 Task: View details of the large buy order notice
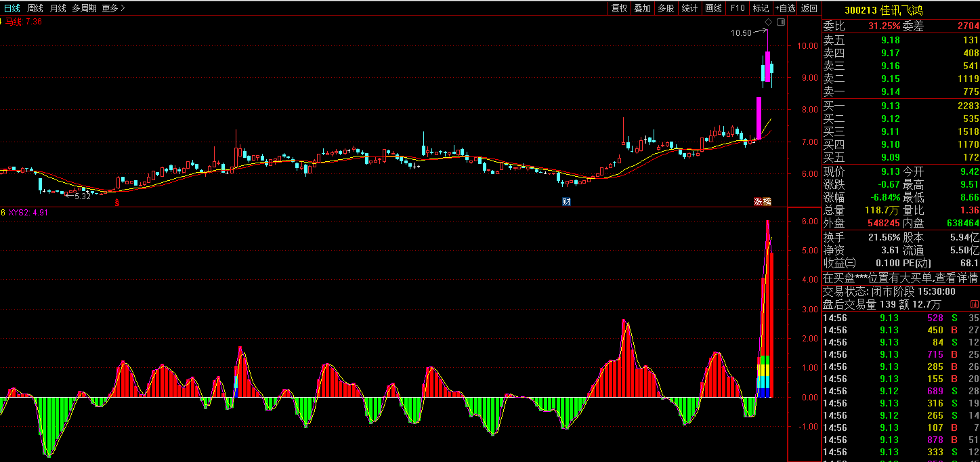click(900, 278)
